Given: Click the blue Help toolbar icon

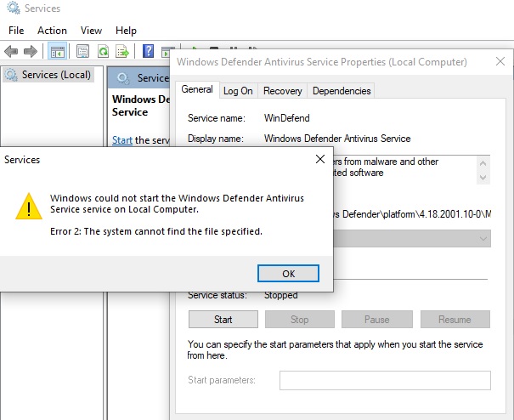Looking at the screenshot, I should (x=148, y=51).
